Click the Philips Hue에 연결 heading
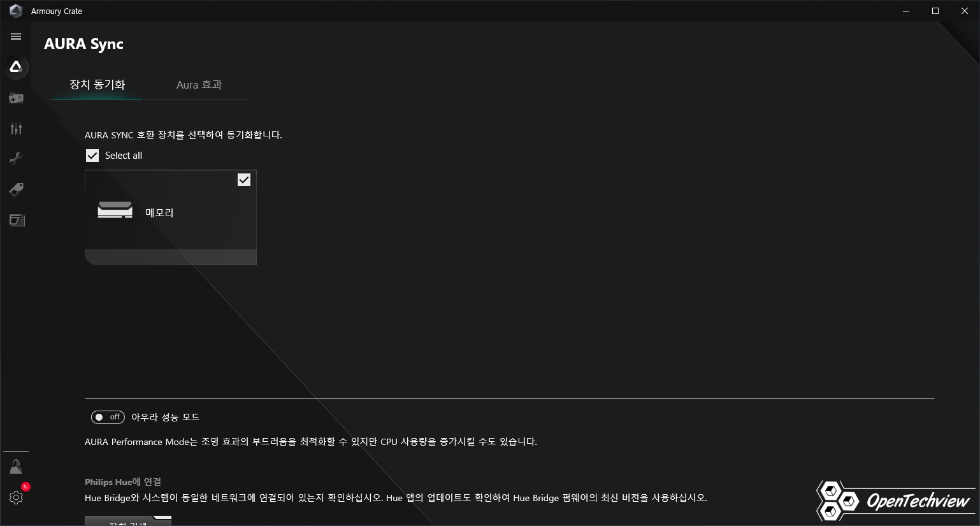 click(123, 482)
